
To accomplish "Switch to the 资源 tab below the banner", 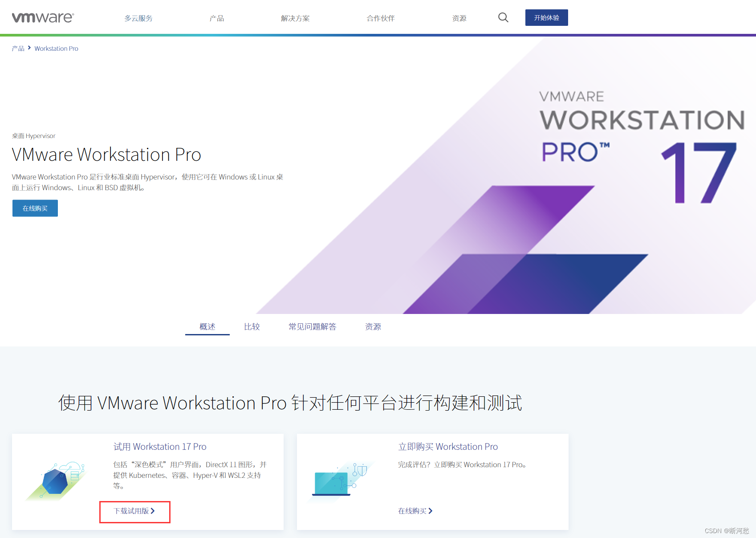I will (x=373, y=326).
